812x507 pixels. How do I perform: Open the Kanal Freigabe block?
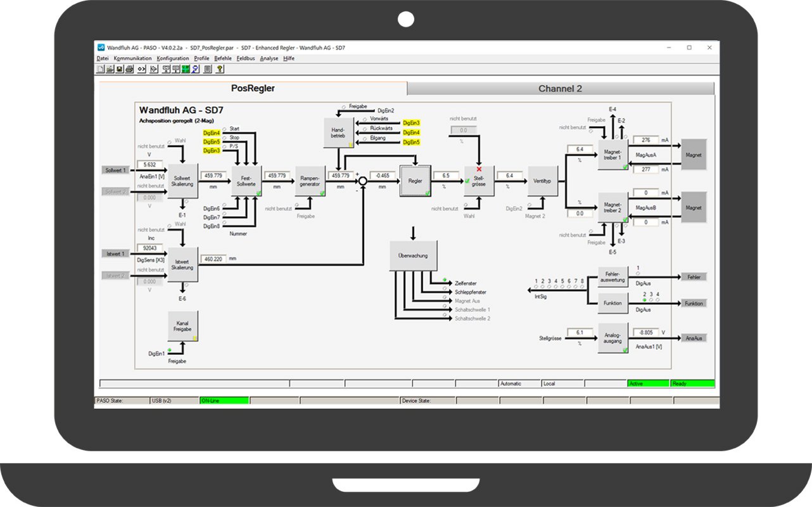tap(182, 326)
